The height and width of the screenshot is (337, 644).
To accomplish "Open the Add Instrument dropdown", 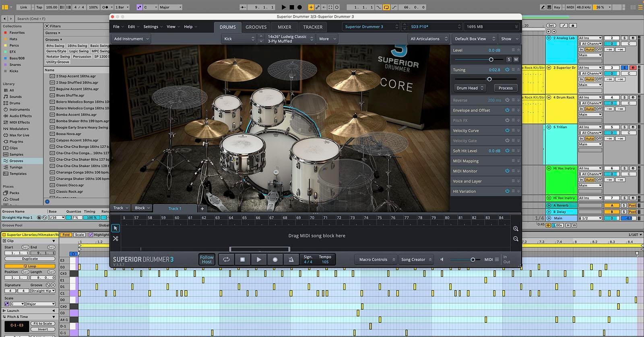I will (132, 39).
